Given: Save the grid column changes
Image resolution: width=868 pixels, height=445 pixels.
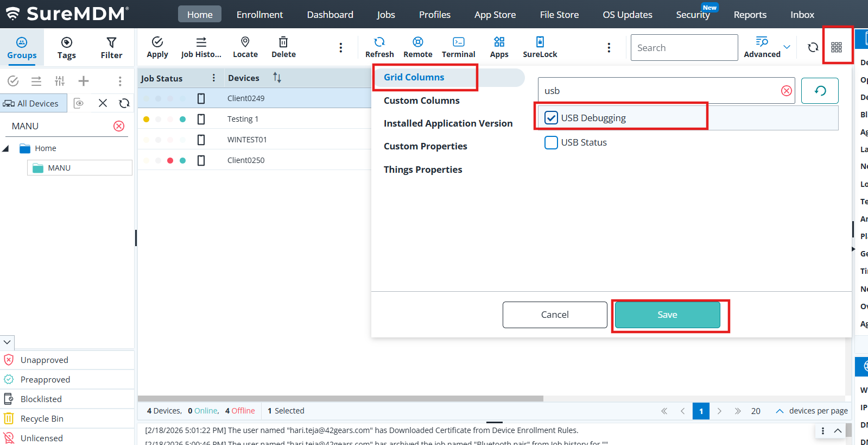Looking at the screenshot, I should (x=667, y=315).
